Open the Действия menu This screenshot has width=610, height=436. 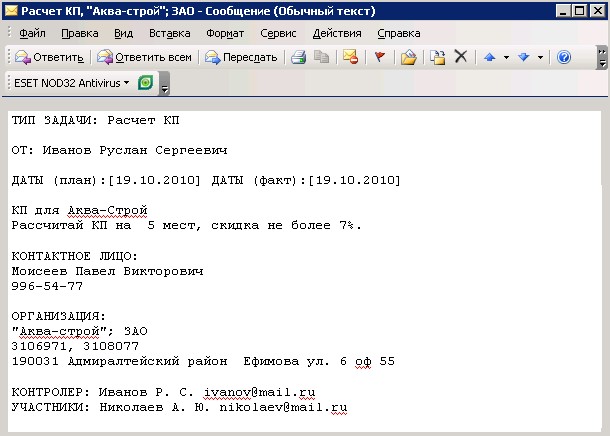coord(337,34)
